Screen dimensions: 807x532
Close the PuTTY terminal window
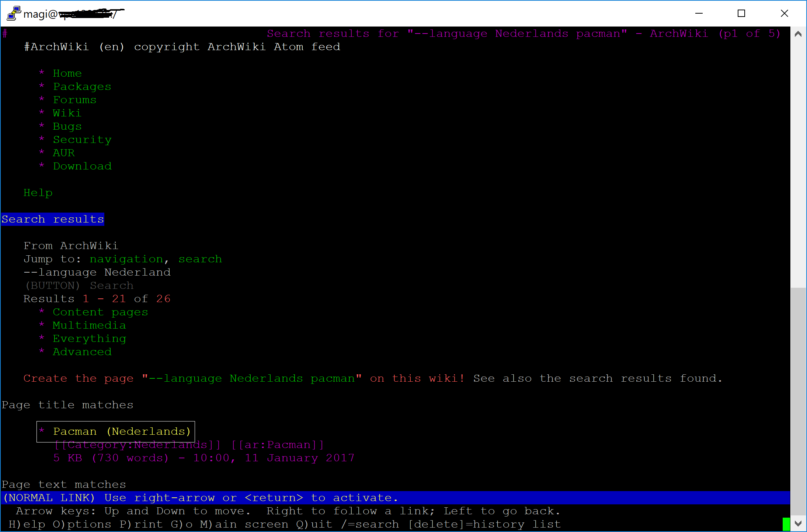point(785,14)
